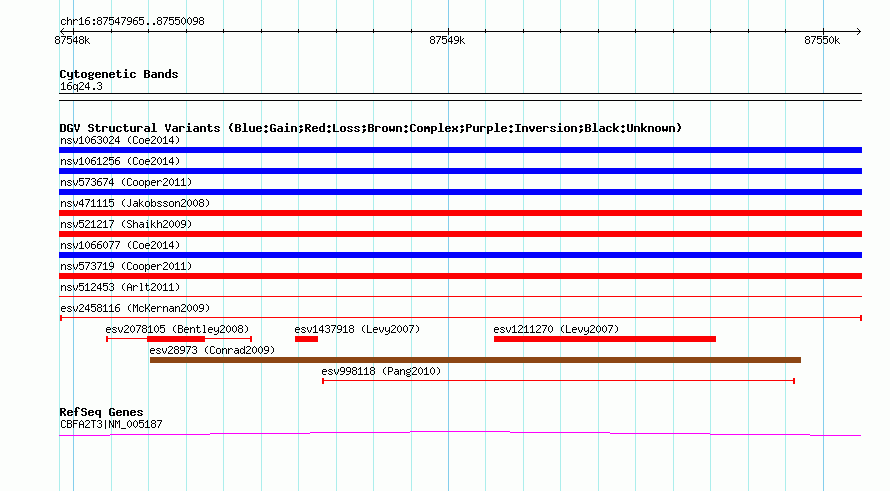Select the short red bar for esv1437918
This screenshot has width=890, height=491.
pyautogui.click(x=307, y=339)
